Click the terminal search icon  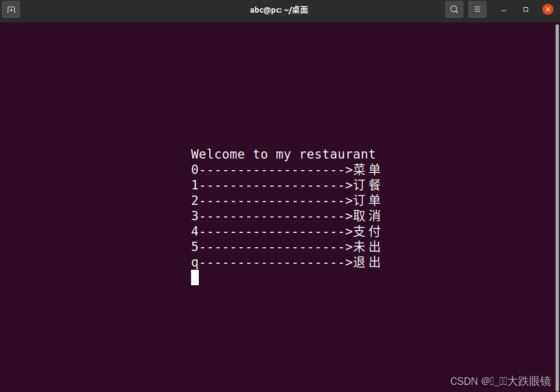point(454,9)
